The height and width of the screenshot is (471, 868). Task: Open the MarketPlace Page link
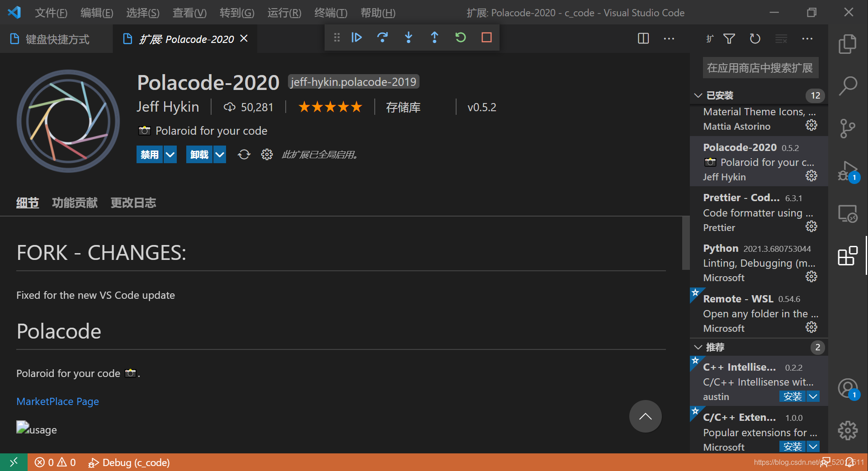(57, 401)
